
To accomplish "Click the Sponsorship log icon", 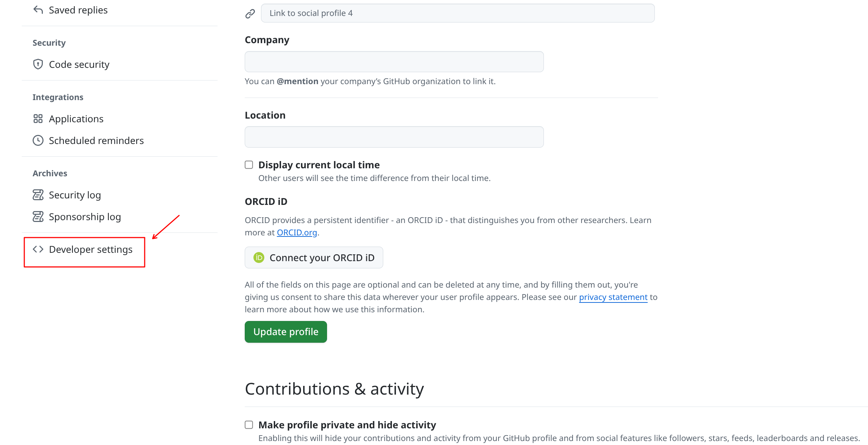I will coord(38,217).
